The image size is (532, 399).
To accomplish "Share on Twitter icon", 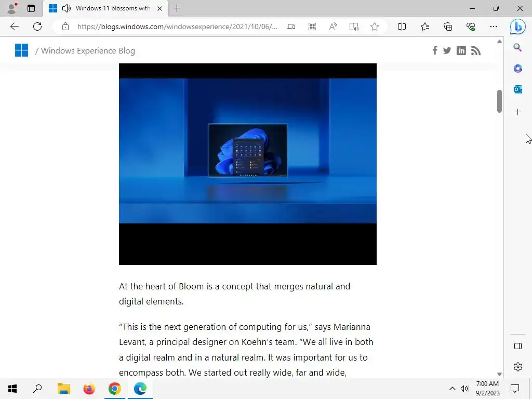I will (447, 50).
